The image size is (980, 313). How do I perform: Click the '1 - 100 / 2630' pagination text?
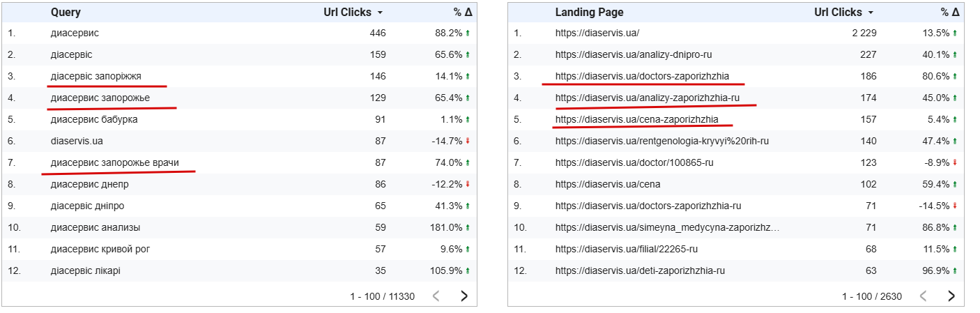point(872,296)
